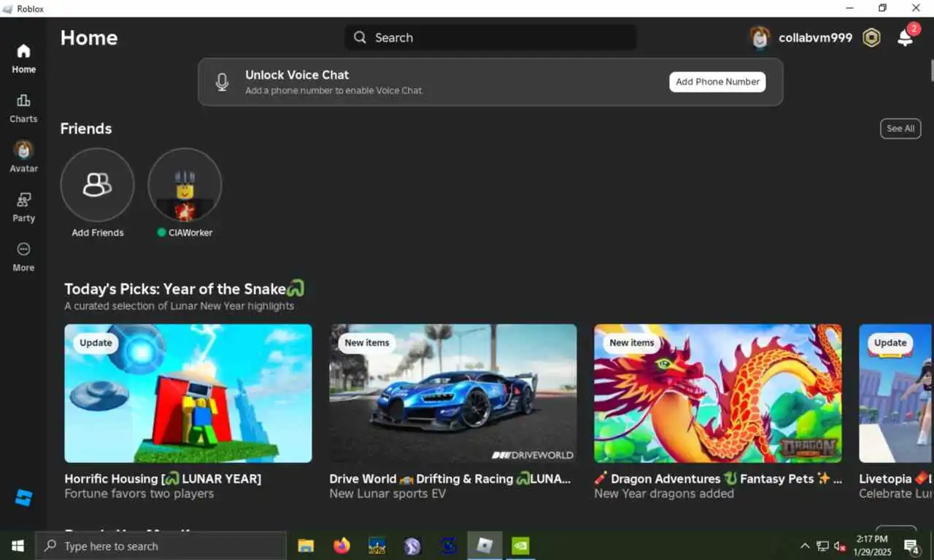The height and width of the screenshot is (560, 934).
Task: Click the collabvm999 profile avatar
Action: pyautogui.click(x=760, y=38)
